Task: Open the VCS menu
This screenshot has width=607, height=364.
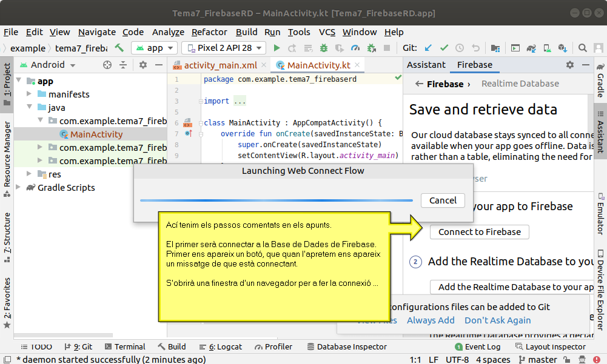Action: (327, 32)
